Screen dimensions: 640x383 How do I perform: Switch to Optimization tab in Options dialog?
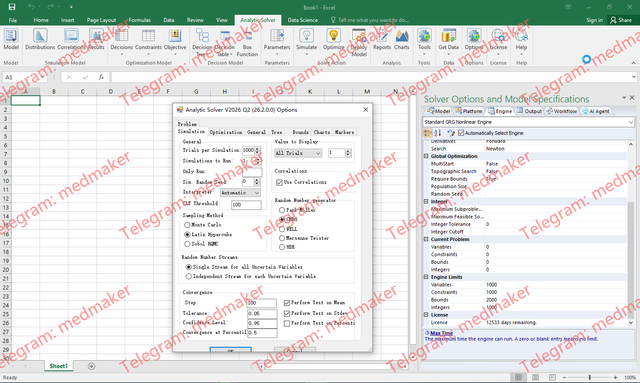226,132
